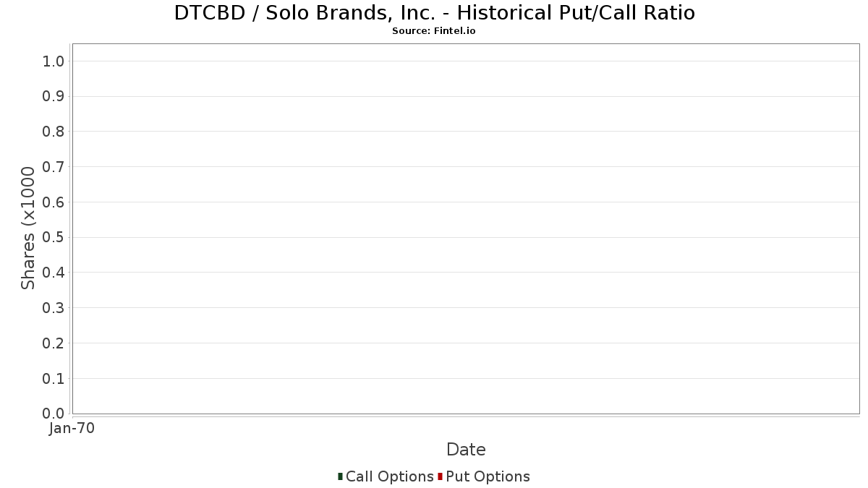868x488 pixels.
Task: Click the 0.3 y-axis tick label
Action: (54, 308)
